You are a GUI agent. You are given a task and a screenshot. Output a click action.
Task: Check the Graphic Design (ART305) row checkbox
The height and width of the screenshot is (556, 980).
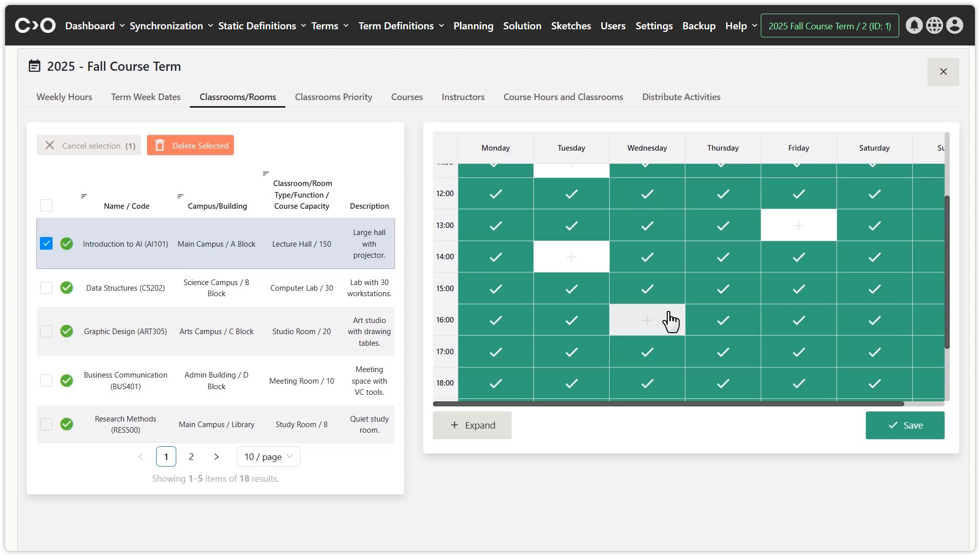click(x=46, y=331)
